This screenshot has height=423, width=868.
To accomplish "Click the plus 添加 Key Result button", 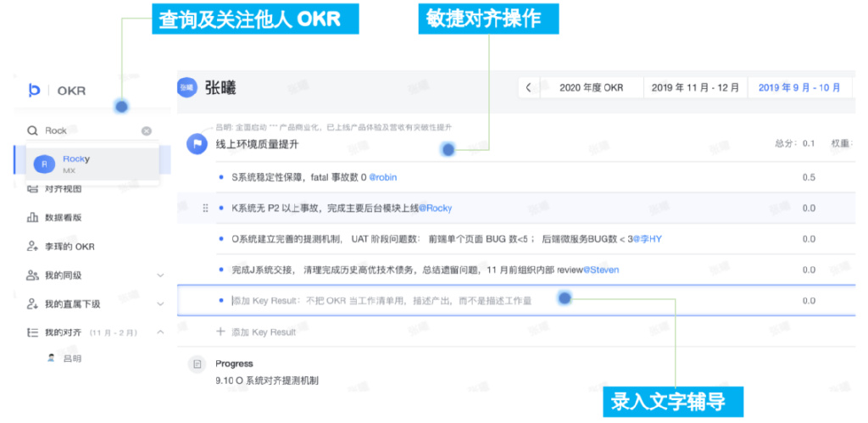I will (x=256, y=332).
